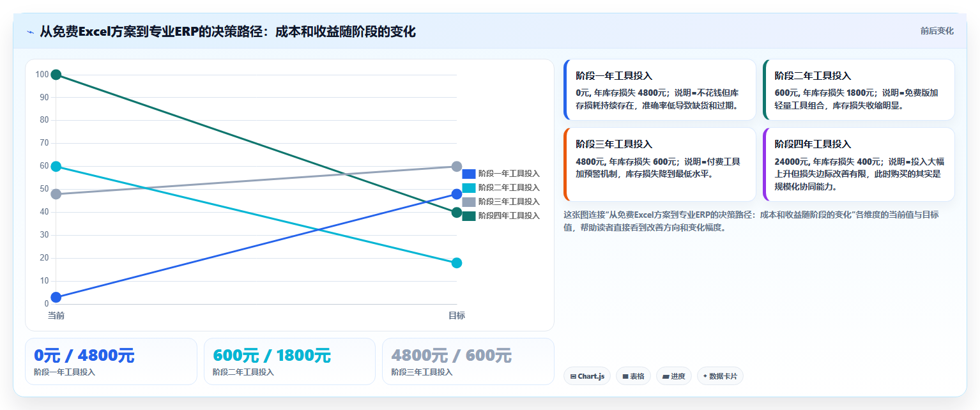Screen dimensions: 980x410
Task: Click legend label 阶段一年工具投入
Action: (509, 174)
